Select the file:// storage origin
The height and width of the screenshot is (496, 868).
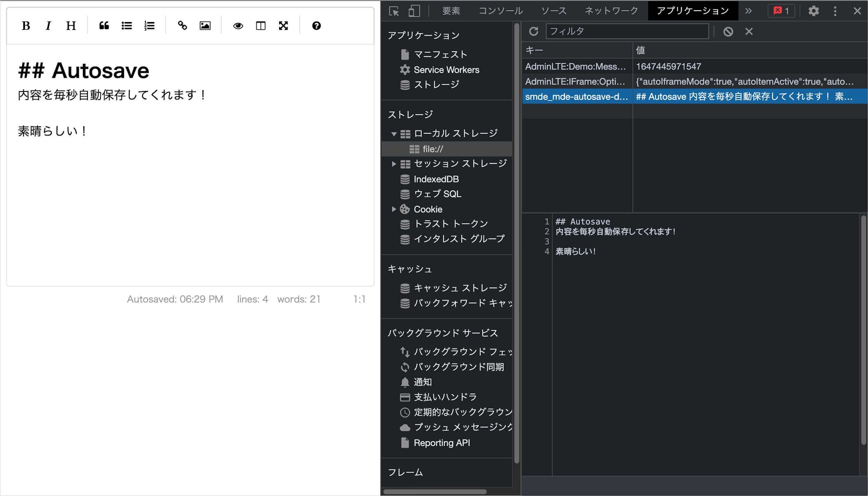coord(447,149)
